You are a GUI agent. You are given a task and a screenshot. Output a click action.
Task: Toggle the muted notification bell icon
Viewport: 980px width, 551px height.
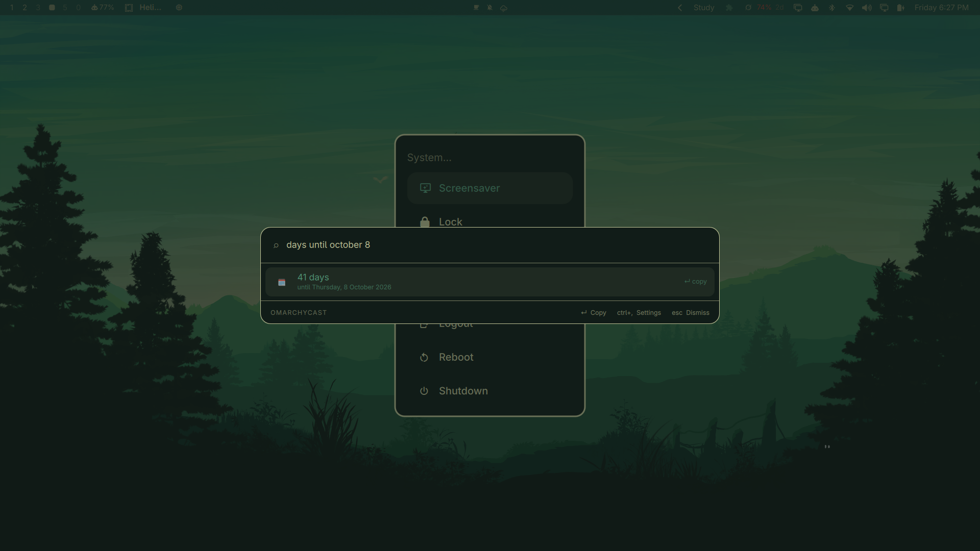click(490, 8)
